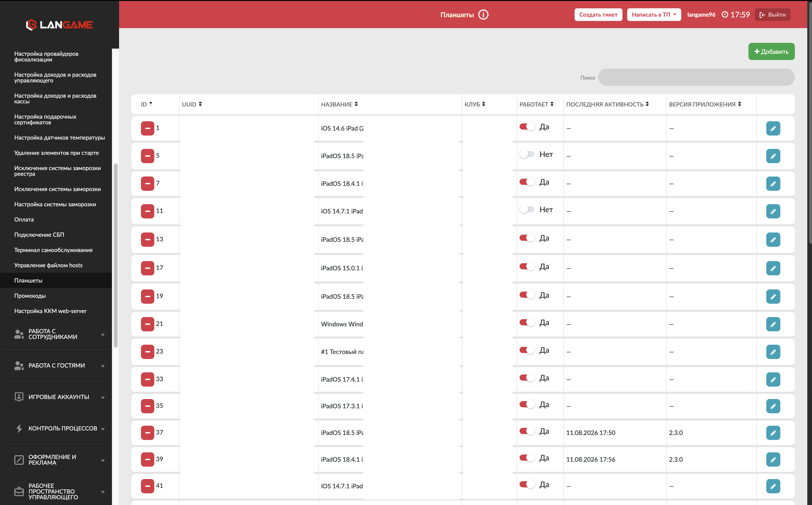Open Настройка ККМ web-server menu item

[x=50, y=311]
